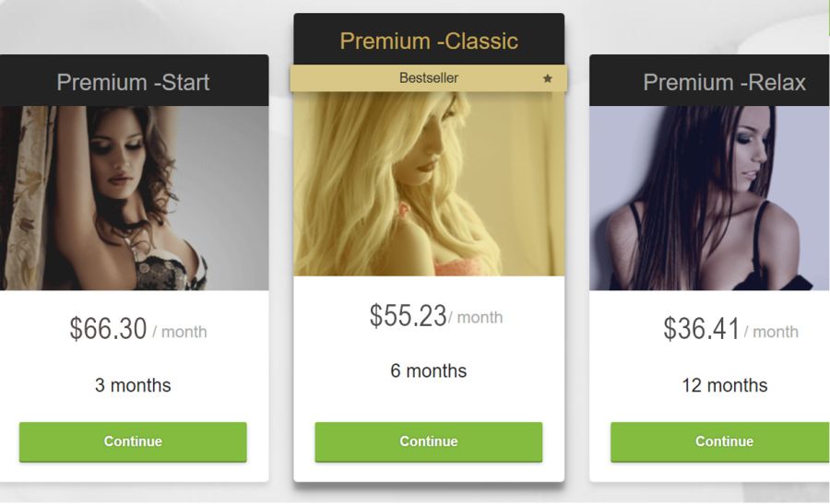Click the 3 months duration label
This screenshot has width=830, height=504.
(x=133, y=385)
